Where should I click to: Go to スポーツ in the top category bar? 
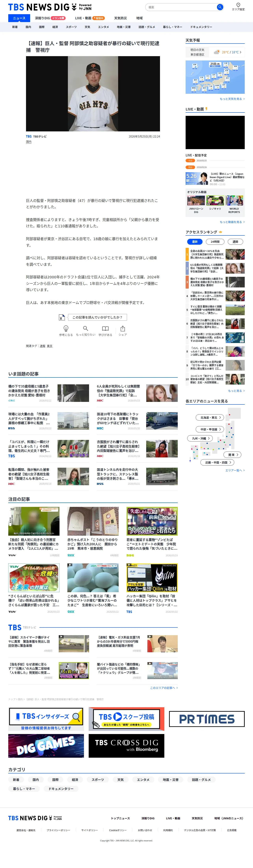71,27
